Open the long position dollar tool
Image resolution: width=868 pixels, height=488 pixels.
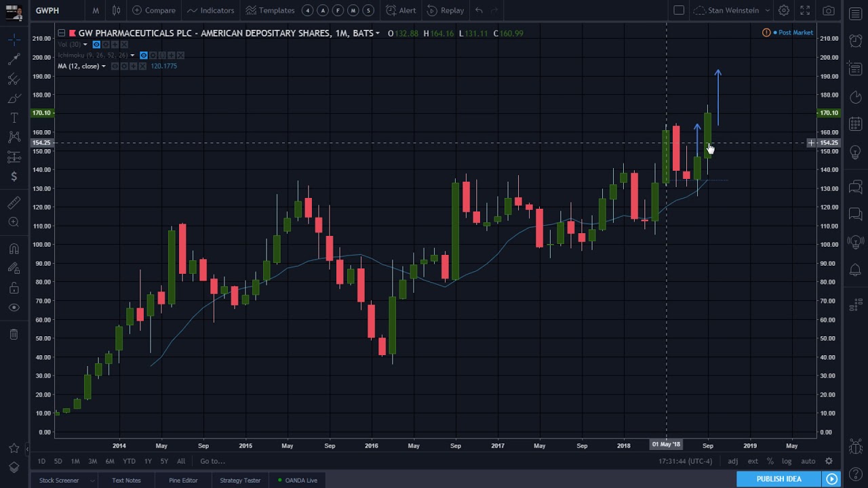click(x=14, y=177)
